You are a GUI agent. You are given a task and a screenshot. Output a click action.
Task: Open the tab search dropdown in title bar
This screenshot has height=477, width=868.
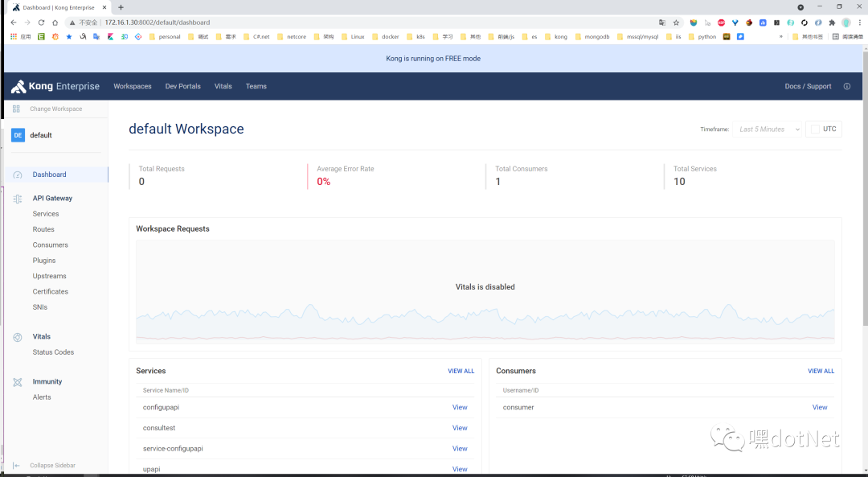800,7
